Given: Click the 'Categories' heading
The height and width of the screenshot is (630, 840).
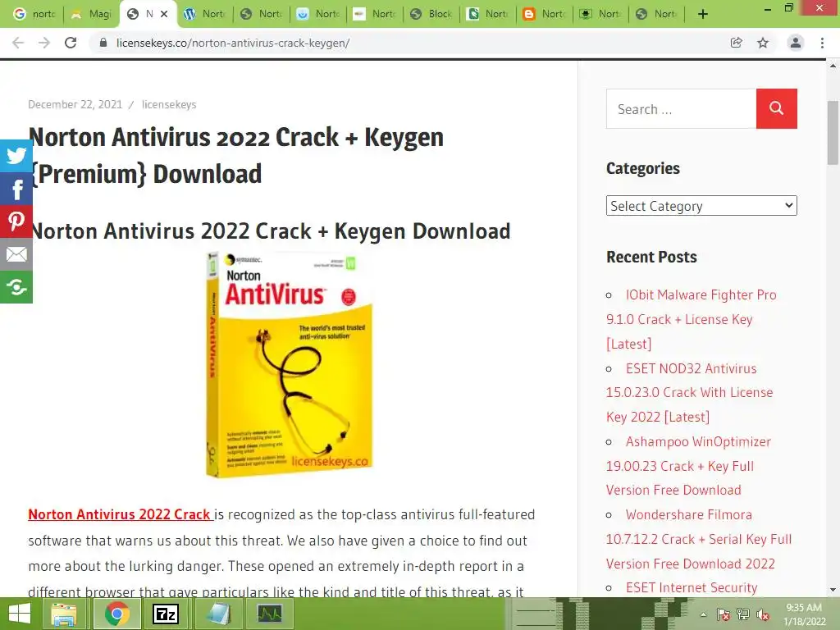Looking at the screenshot, I should (643, 168).
